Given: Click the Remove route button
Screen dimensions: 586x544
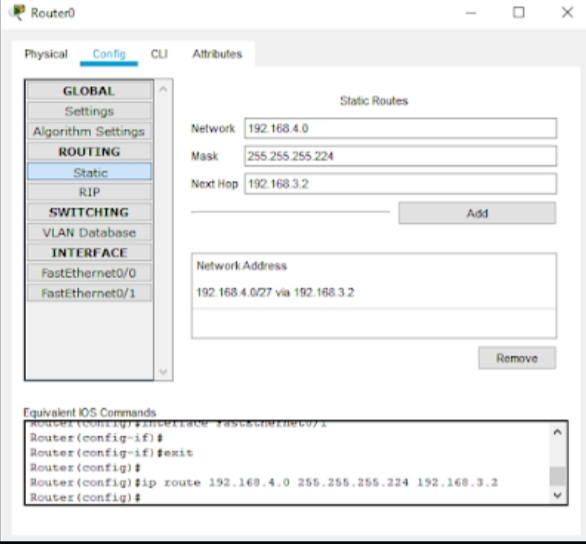Looking at the screenshot, I should point(517,358).
